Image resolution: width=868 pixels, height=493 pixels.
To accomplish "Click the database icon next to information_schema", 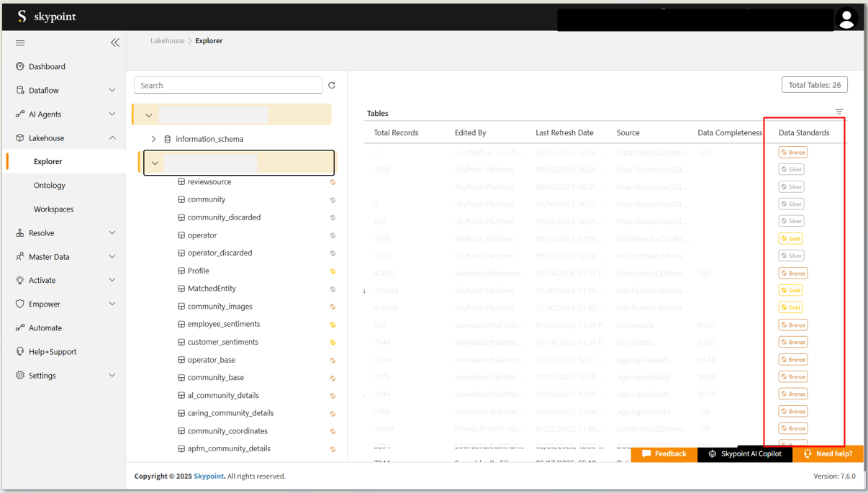I will pyautogui.click(x=168, y=140).
